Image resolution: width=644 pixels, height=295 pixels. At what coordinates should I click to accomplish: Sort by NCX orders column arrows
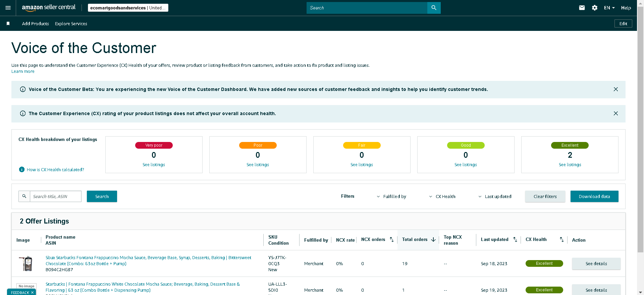(x=392, y=239)
